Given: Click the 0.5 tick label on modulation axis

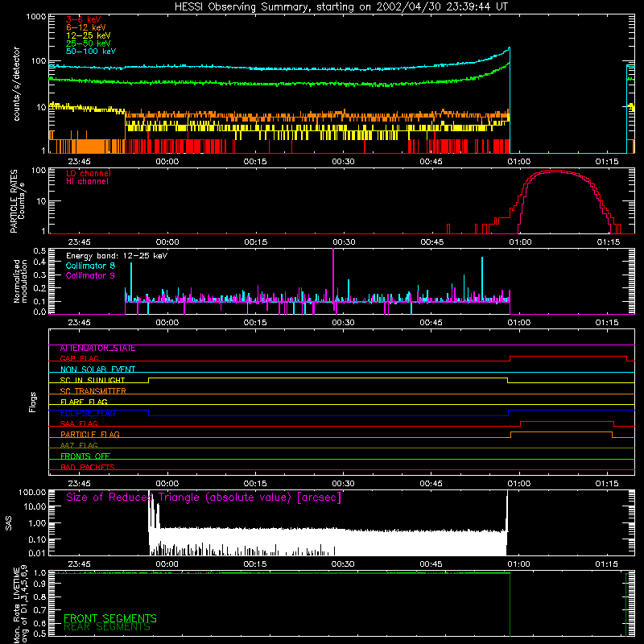Looking at the screenshot, I should coord(39,250).
